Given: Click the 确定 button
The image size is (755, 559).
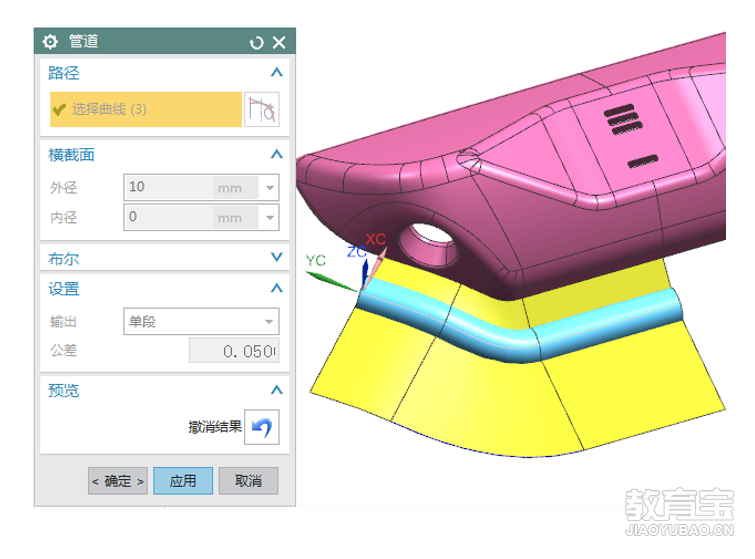Looking at the screenshot, I should 117,481.
